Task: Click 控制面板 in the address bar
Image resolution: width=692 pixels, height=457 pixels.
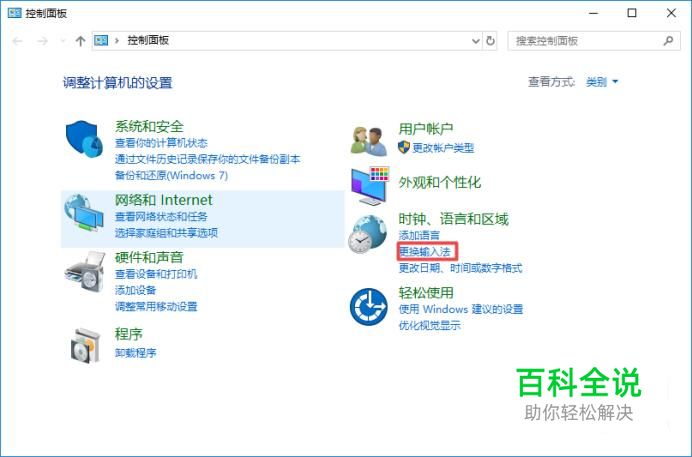Action: (x=148, y=41)
